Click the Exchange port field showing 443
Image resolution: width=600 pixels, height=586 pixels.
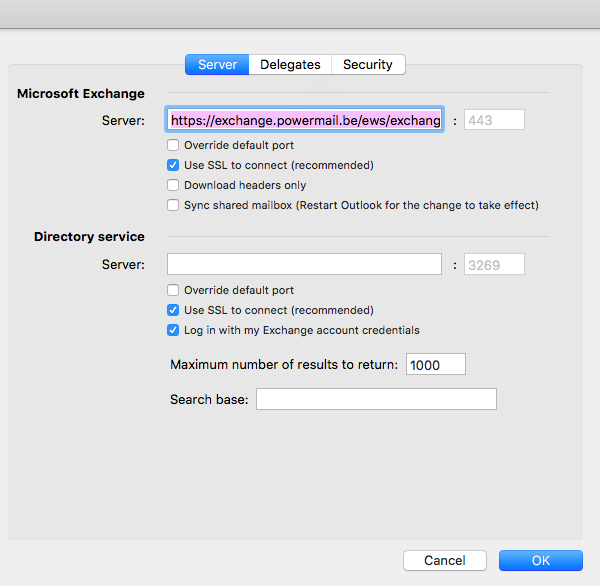[494, 120]
